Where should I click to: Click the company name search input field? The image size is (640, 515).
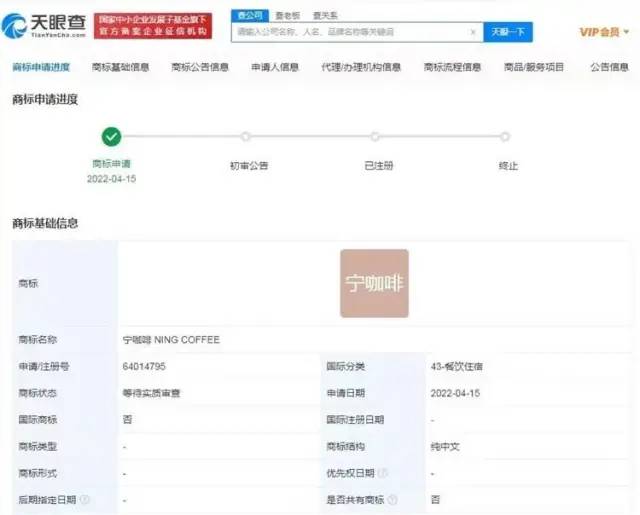click(x=350, y=32)
